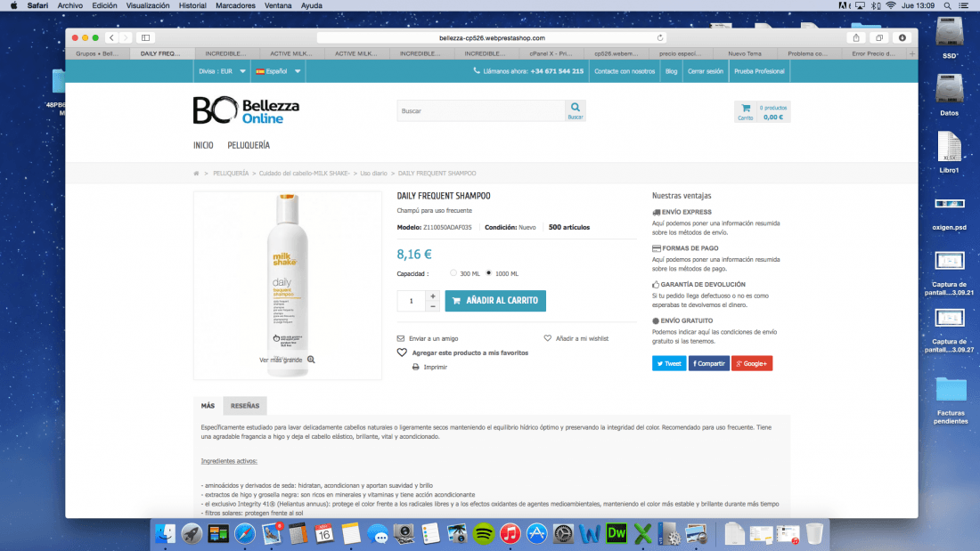Click Cerrar sesión link
The image size is (980, 551).
coord(705,71)
